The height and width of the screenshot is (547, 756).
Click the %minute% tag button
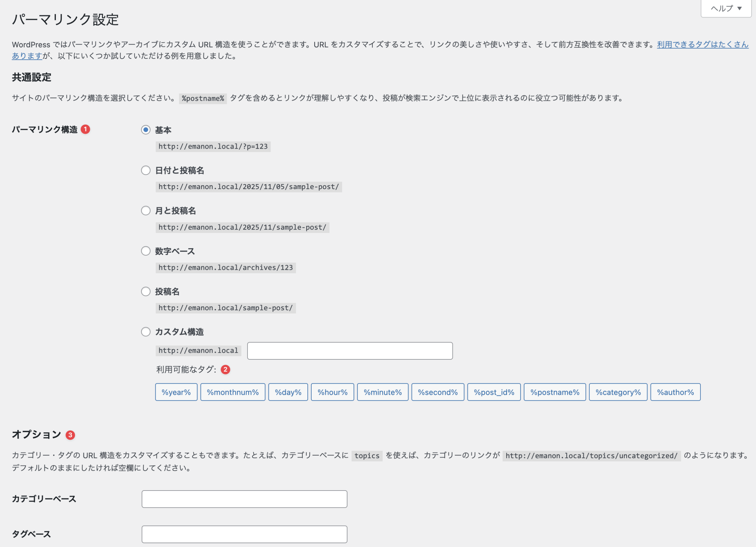point(382,392)
